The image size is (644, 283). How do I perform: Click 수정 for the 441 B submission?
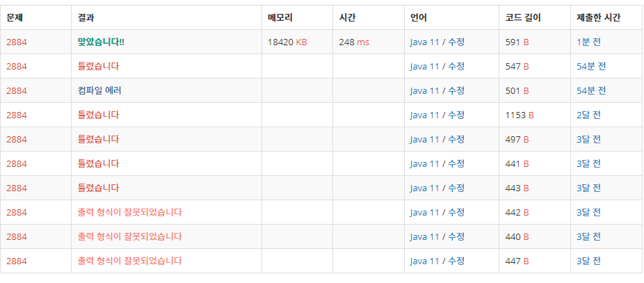[456, 164]
